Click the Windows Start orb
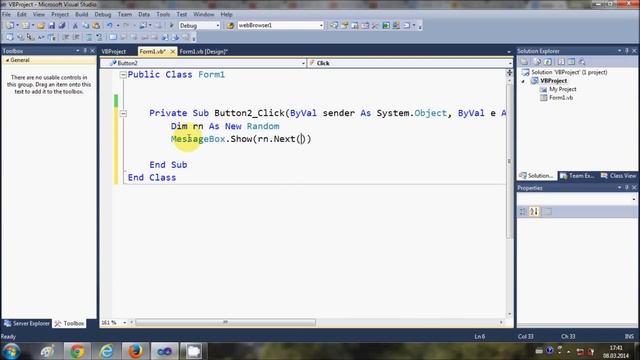This screenshot has height=360, width=640. [11, 351]
